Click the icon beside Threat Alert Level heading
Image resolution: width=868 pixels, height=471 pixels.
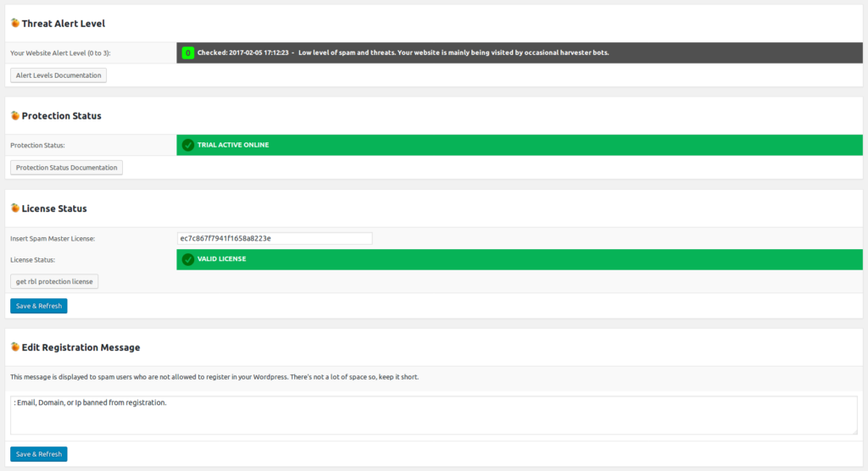point(15,24)
